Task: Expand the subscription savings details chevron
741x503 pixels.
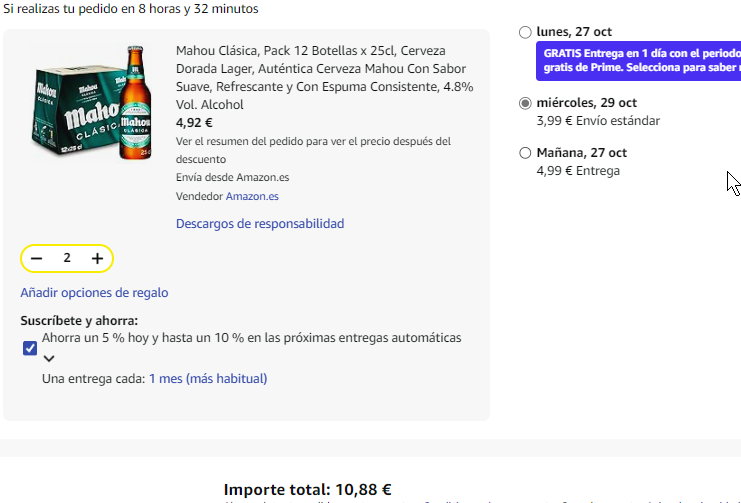Action: pos(49,359)
